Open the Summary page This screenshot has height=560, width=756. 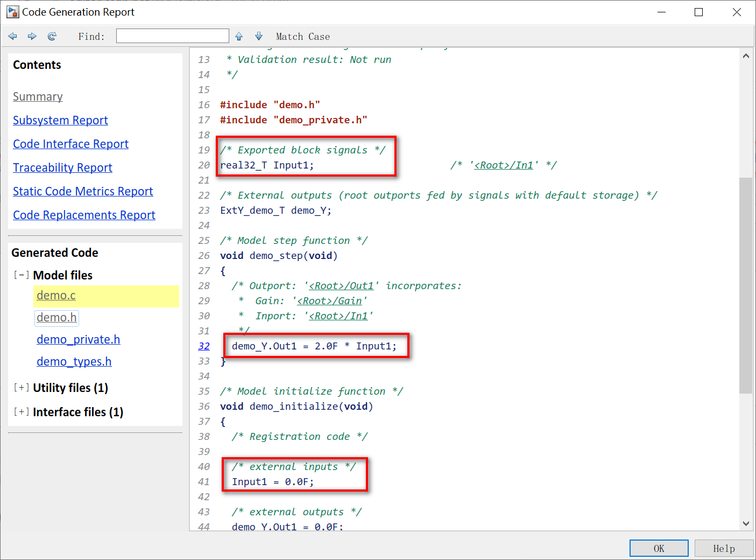point(38,97)
